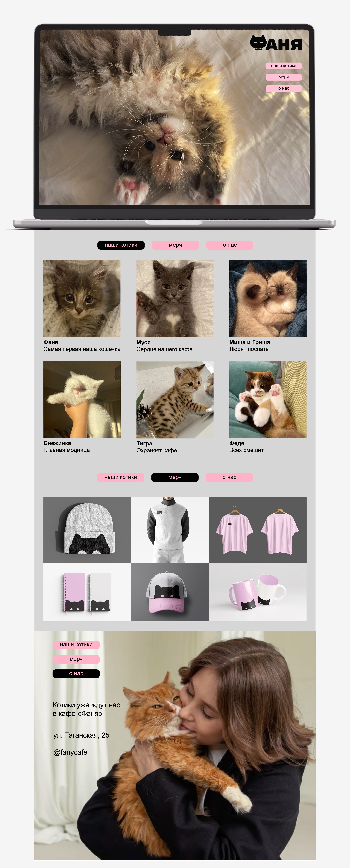350x868 pixels.
Task: Switch to the black 'мерч' tab above merchandise
Action: coord(175,477)
